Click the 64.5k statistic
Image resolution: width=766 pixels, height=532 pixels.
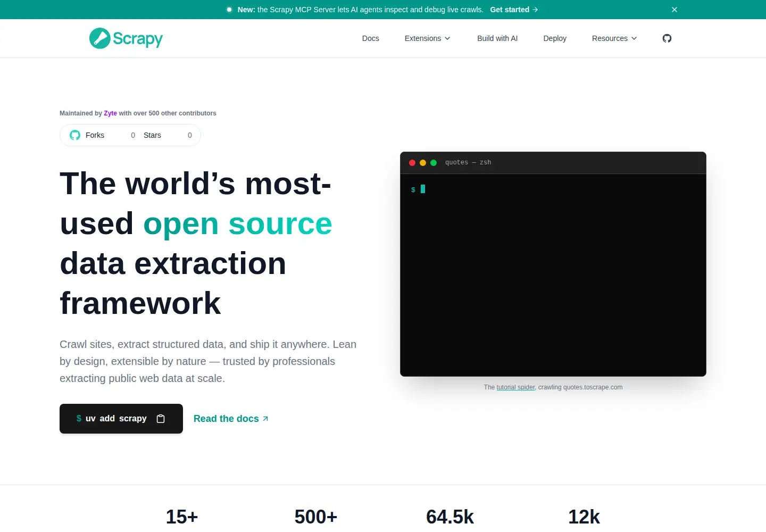450,517
